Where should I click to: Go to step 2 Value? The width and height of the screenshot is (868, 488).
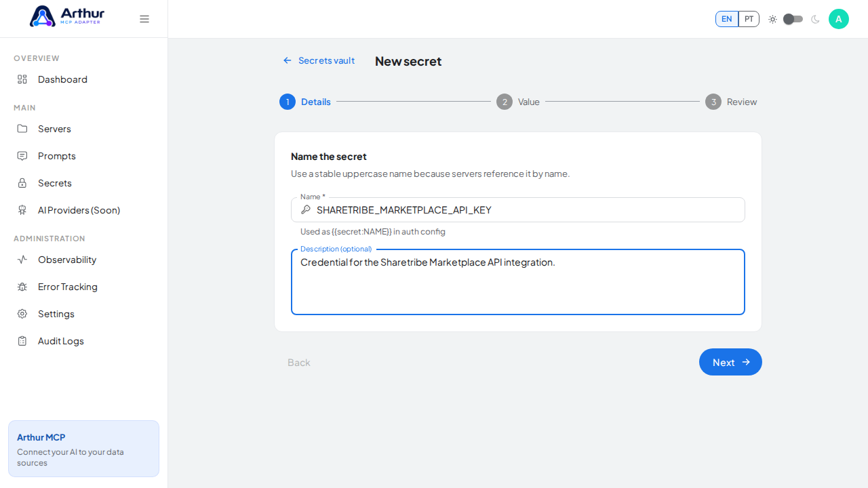click(518, 102)
